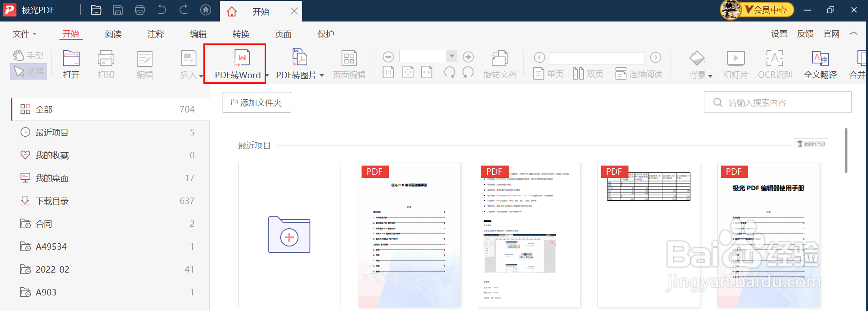Expand the PDF转Word dropdown arrow
868x311 pixels.
point(267,75)
